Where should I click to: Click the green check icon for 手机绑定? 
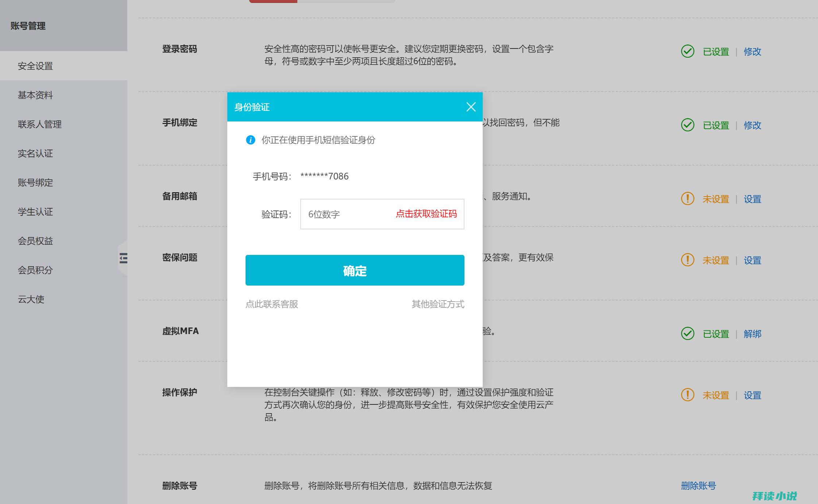click(x=688, y=125)
